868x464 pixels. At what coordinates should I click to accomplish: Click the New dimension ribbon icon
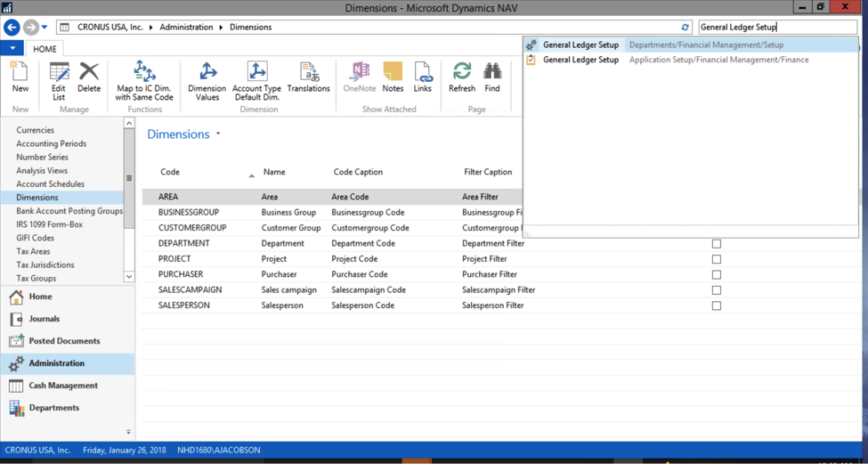click(x=20, y=77)
